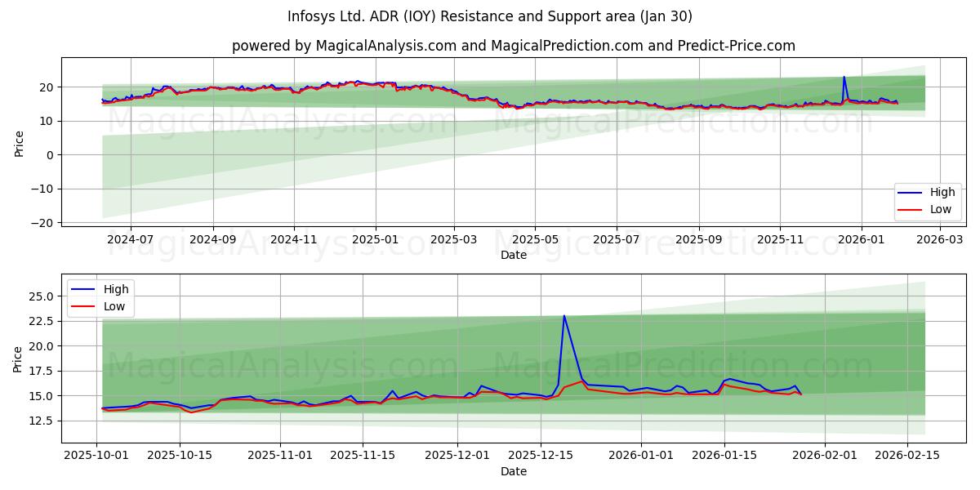Click the '2024-11' tick label on the top chart

(x=294, y=240)
